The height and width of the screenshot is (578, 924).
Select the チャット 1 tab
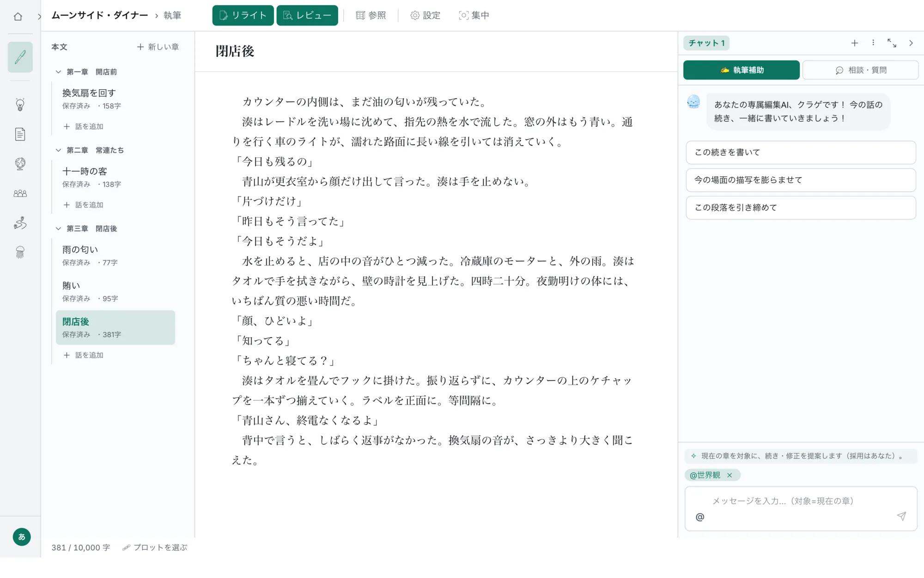(706, 43)
